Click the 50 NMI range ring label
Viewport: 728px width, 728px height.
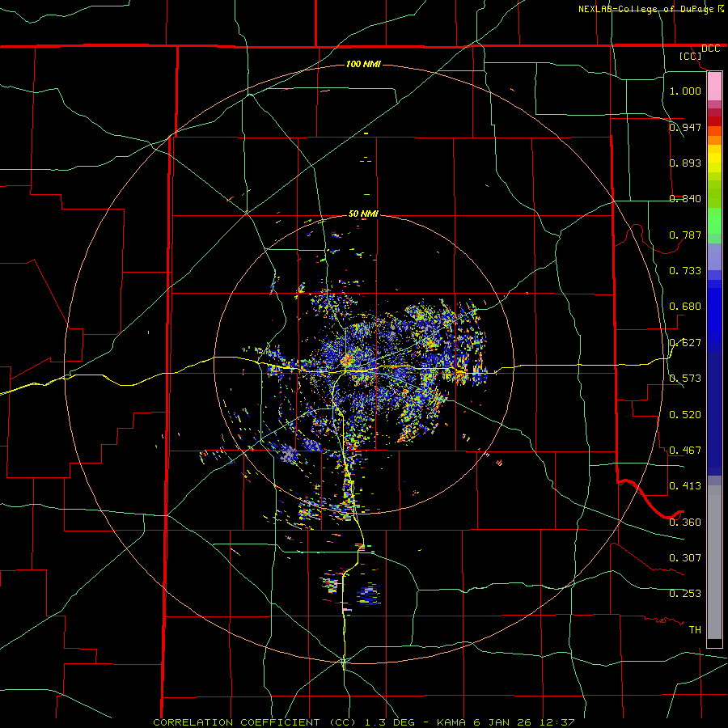(363, 214)
